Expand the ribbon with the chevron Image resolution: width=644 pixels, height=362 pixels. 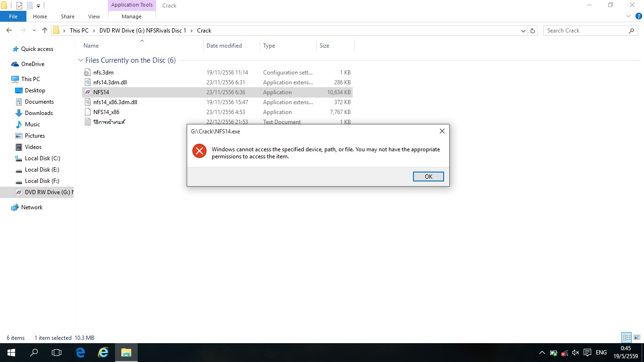pos(628,16)
